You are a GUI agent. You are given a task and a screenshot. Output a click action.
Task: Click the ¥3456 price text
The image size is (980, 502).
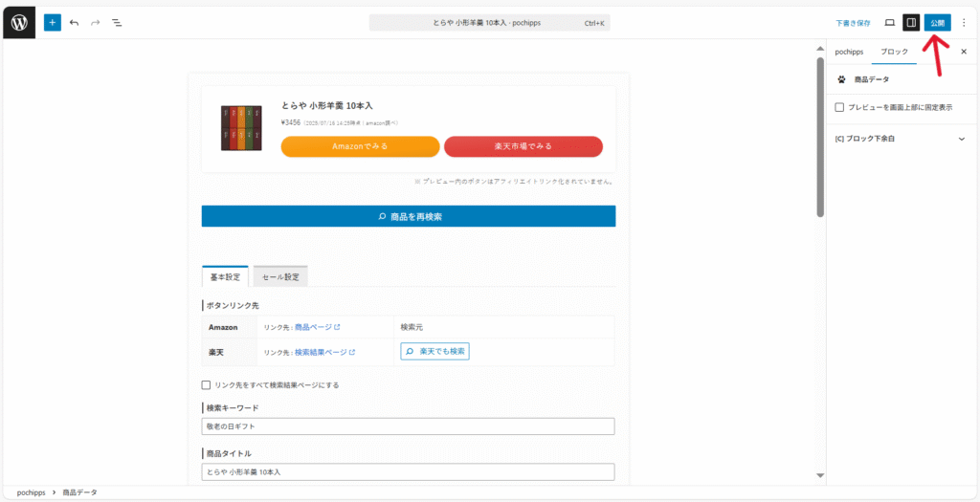click(291, 122)
